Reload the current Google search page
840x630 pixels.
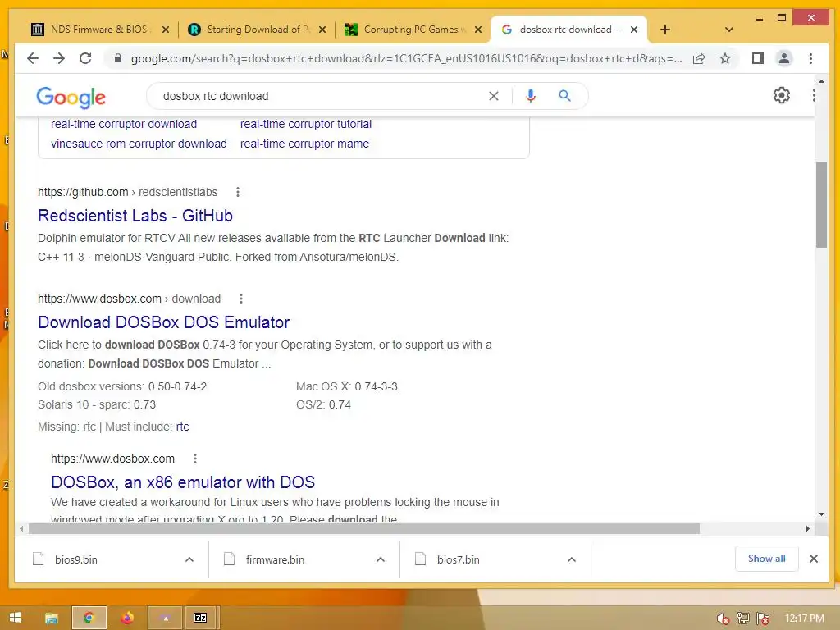[85, 58]
